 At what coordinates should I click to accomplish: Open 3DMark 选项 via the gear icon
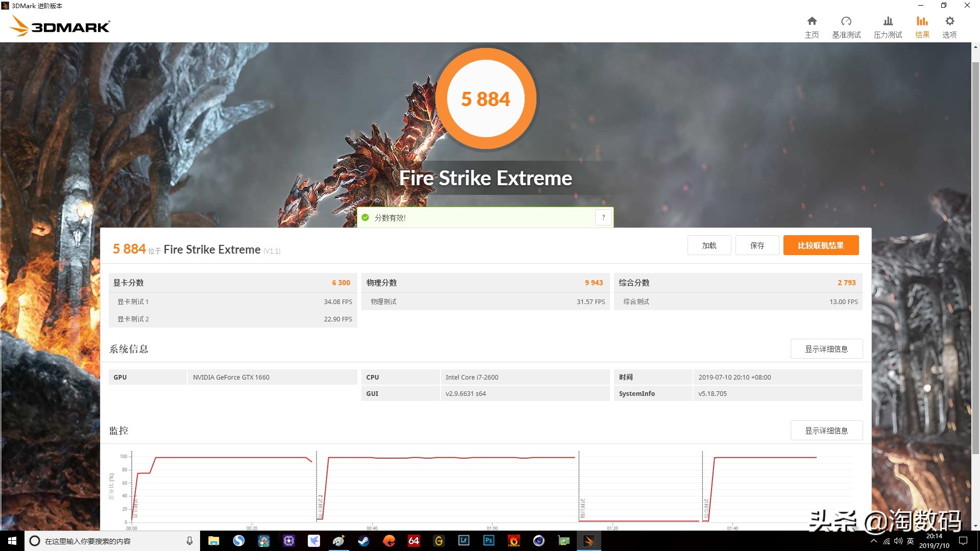coord(949,26)
